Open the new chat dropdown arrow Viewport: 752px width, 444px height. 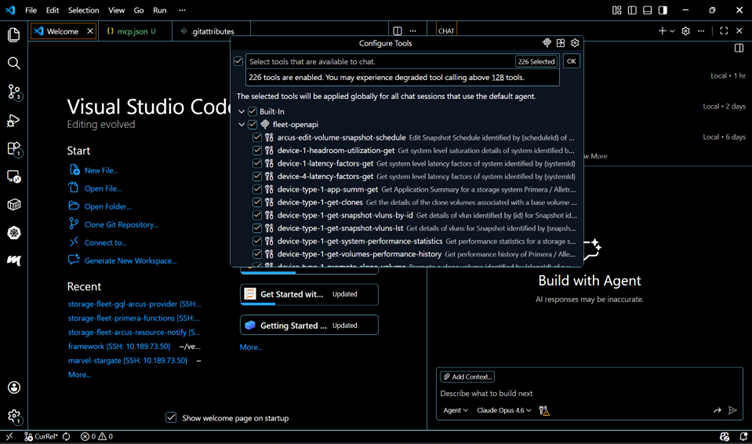coord(672,31)
